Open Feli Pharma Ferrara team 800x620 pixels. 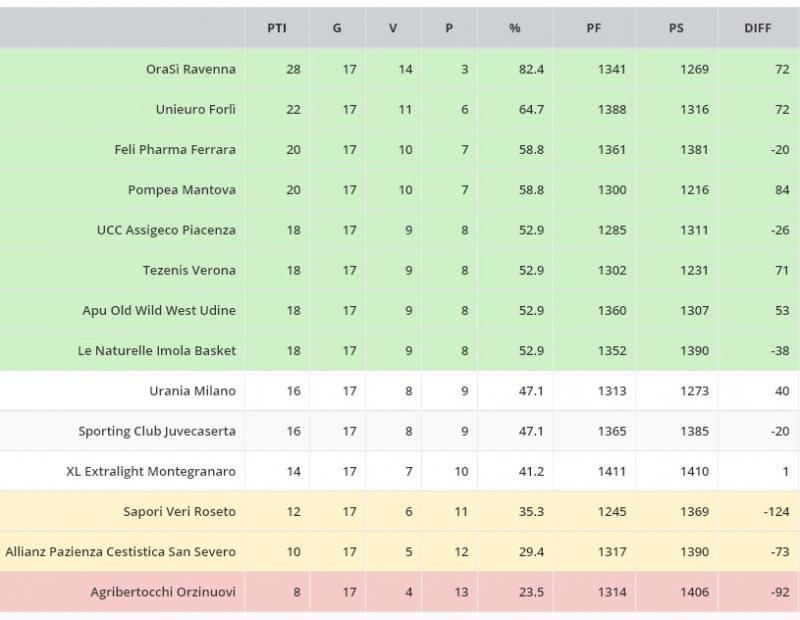175,149
